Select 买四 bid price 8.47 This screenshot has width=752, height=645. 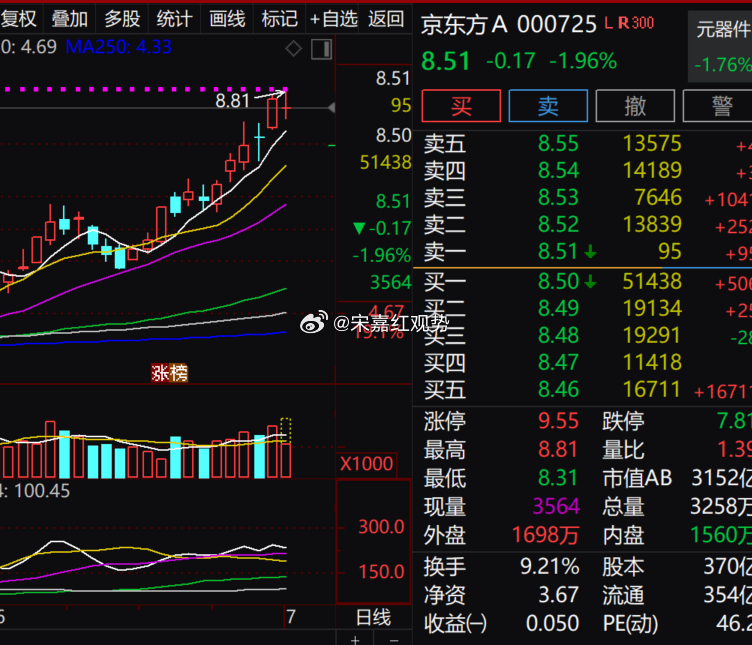pos(558,362)
